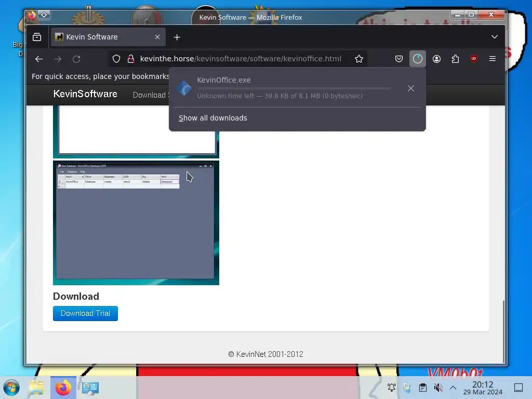Click the notification bell tray icon
Screen dimensions: 532x399
(x=392, y=387)
